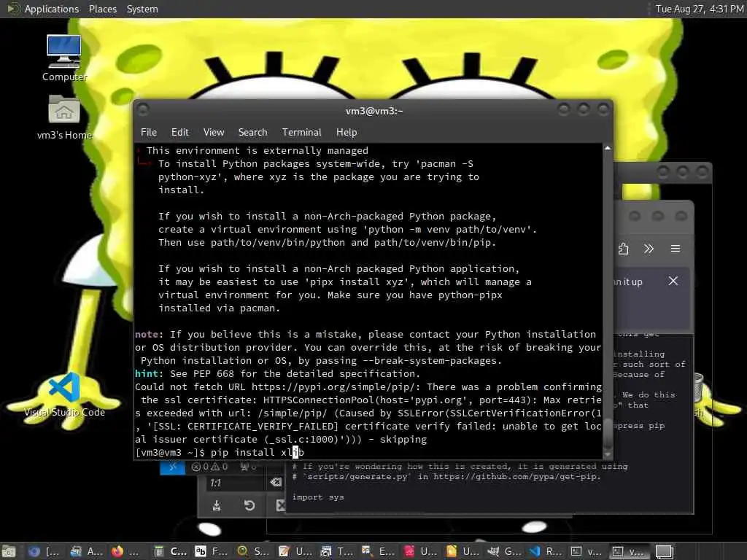Click the download icon in background window
The height and width of the screenshot is (560, 747).
(216, 505)
